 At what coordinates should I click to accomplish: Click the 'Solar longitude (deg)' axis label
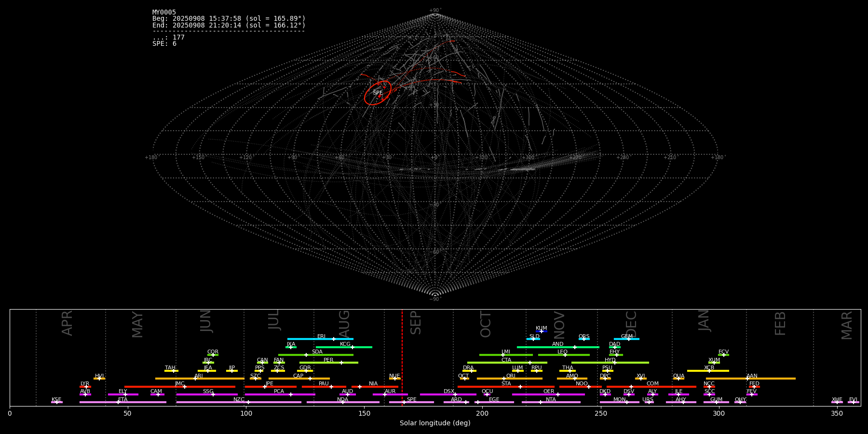[x=435, y=423]
